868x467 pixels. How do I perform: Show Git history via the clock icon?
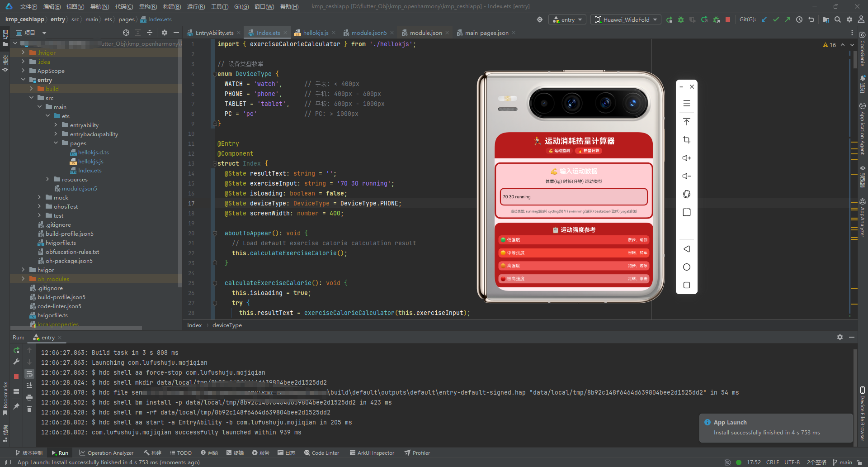coord(799,19)
